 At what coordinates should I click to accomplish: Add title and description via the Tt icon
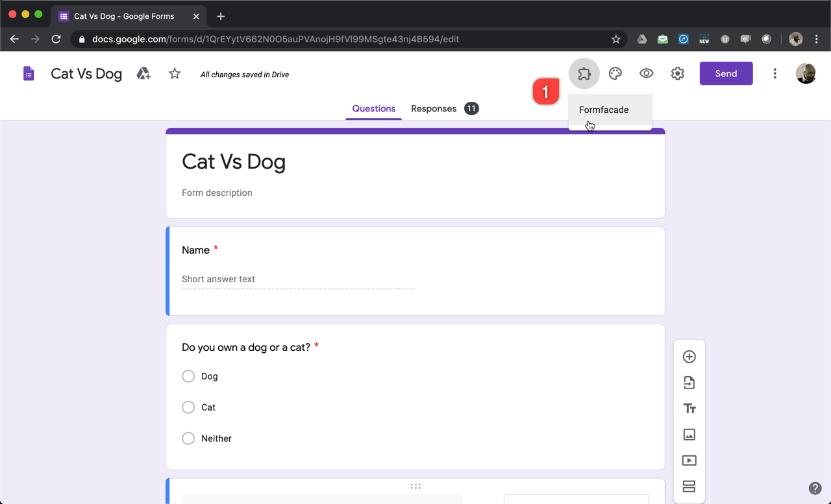pos(689,408)
